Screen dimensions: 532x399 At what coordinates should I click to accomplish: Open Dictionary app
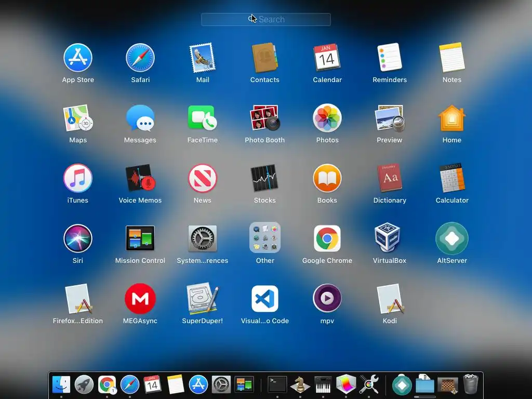[x=390, y=178]
